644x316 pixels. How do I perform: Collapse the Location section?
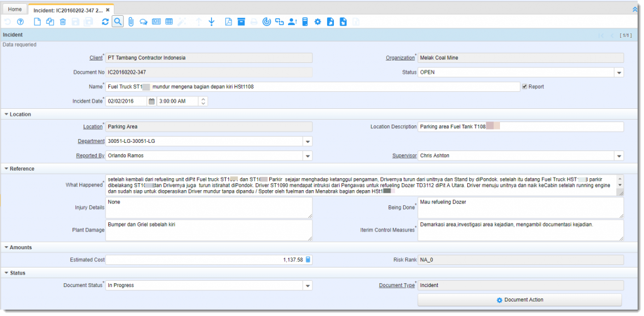[7, 114]
